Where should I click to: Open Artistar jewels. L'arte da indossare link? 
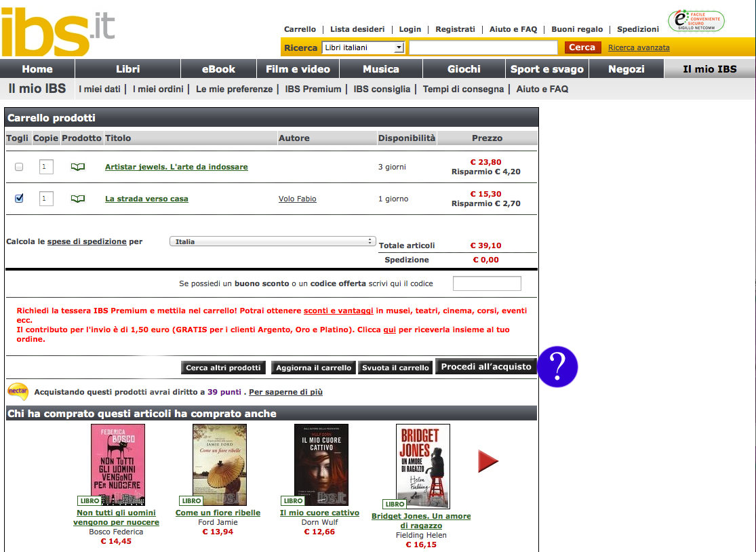[176, 167]
